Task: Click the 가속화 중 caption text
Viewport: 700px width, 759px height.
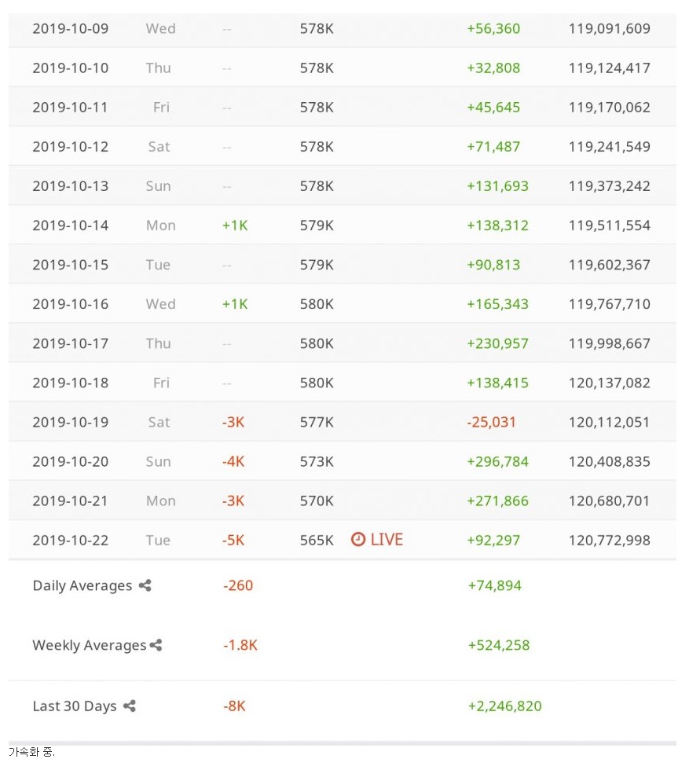Action: [x=31, y=752]
